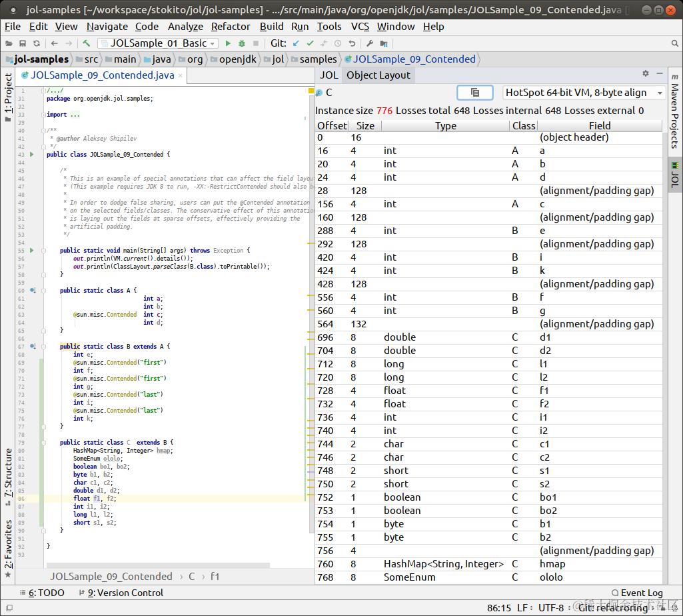
Task: Collapse class B fold marker
Action: 43,347
